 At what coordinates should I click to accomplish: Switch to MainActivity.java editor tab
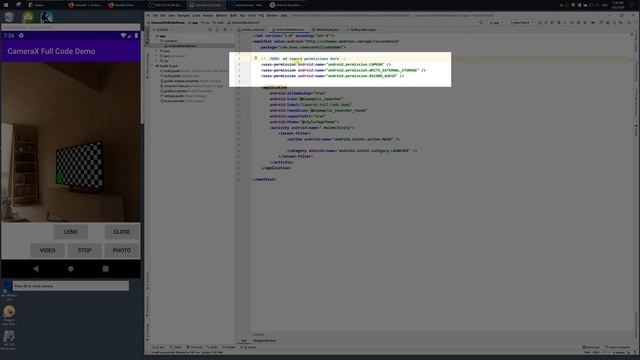tap(327, 29)
